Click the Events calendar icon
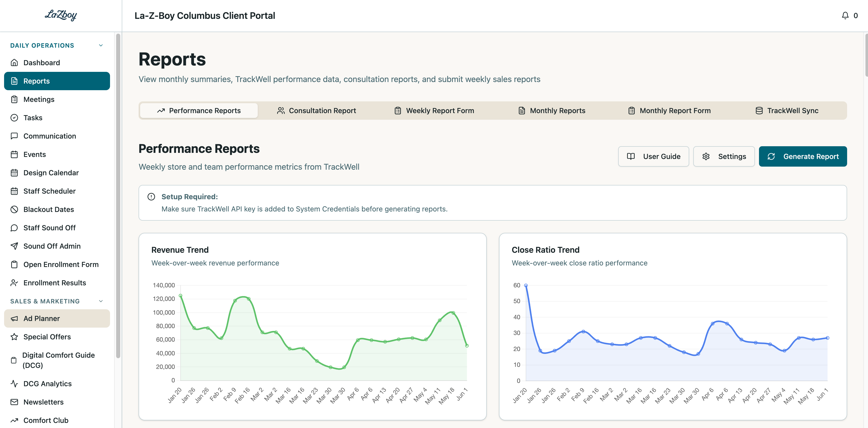The image size is (868, 428). point(14,154)
